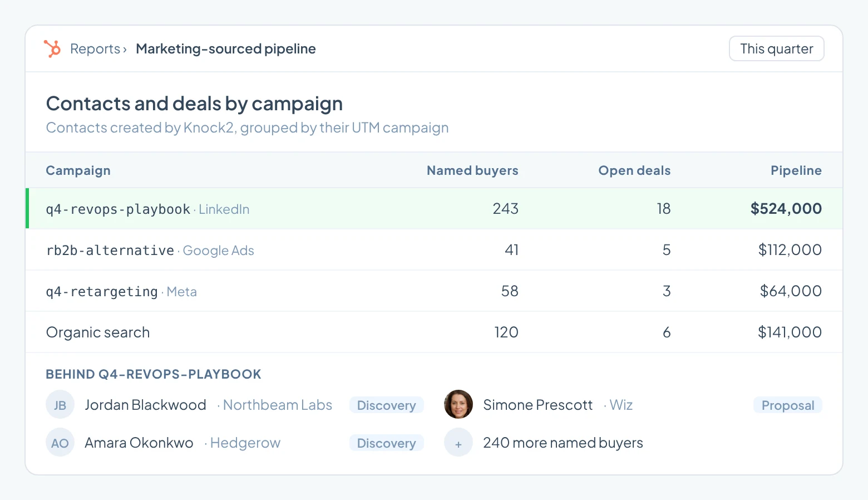
Task: Click the $112,000 pipeline value
Action: pos(790,250)
